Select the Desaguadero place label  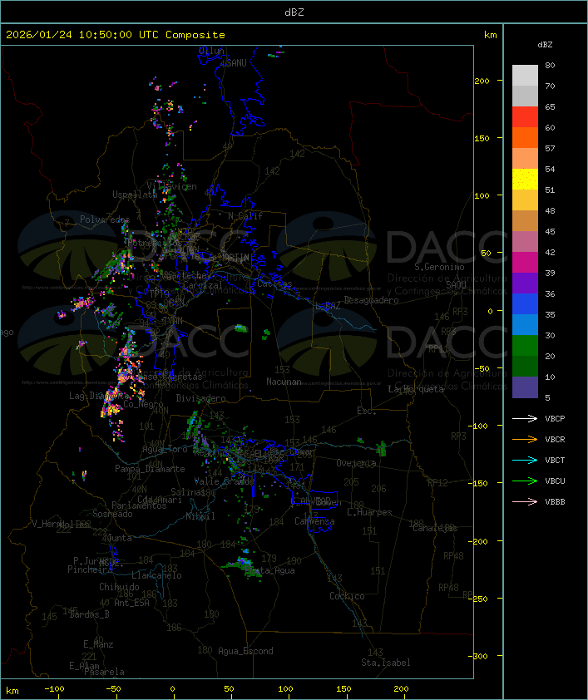click(x=371, y=300)
